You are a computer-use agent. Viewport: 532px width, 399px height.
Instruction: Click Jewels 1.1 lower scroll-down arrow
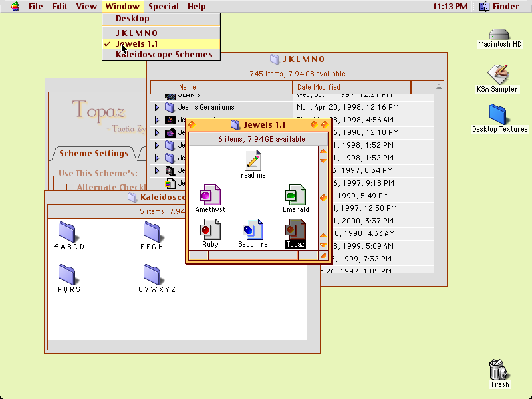coord(323,245)
